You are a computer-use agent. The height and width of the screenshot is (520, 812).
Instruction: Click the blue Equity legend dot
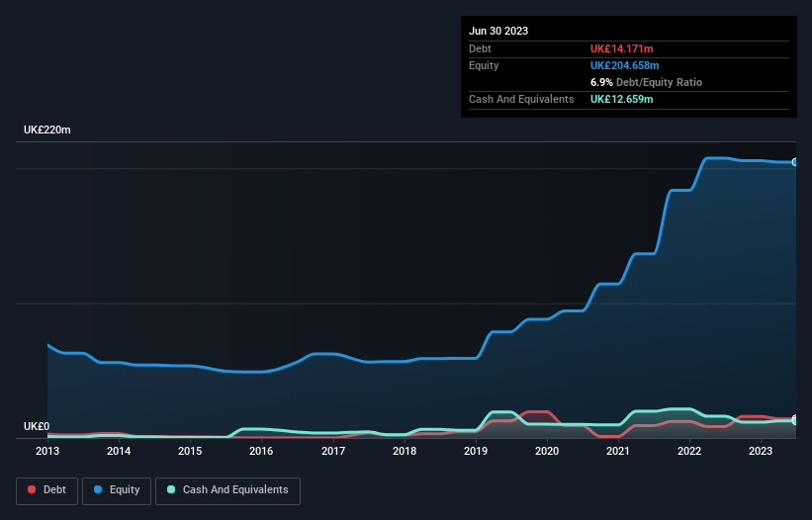pos(98,489)
